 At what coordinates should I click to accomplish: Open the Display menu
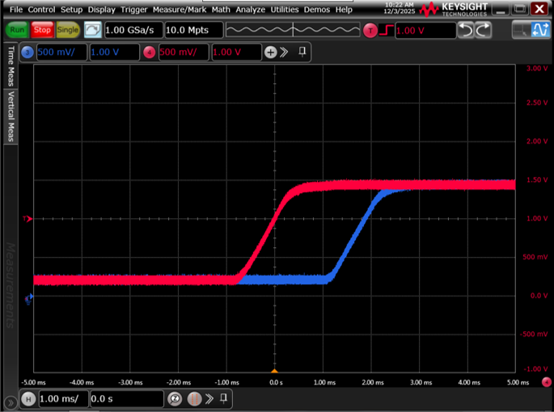(x=101, y=10)
